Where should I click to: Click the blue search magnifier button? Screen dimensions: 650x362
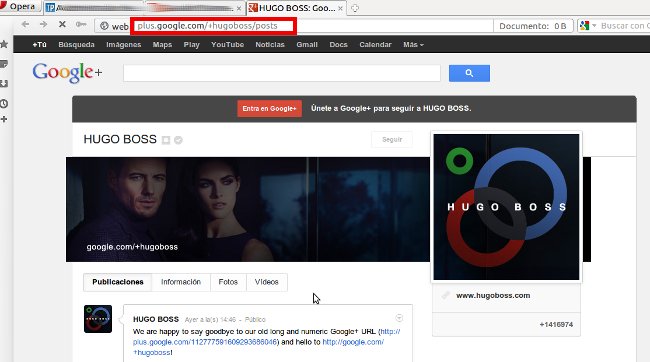(469, 73)
